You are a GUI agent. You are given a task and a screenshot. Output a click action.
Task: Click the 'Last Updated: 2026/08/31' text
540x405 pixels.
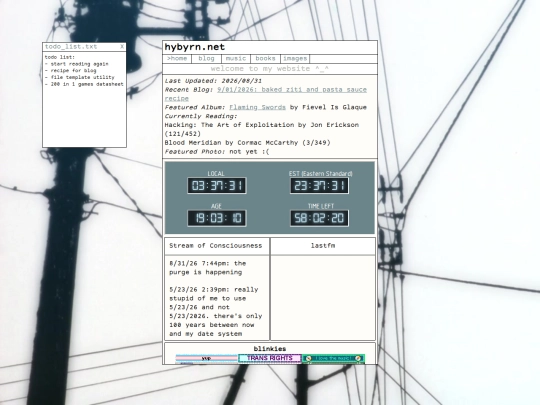click(x=213, y=81)
